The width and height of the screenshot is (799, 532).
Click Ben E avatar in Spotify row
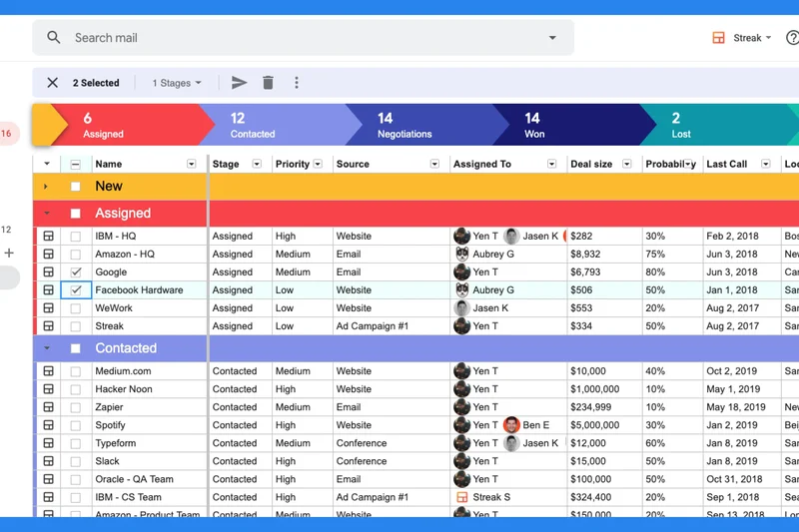click(511, 425)
